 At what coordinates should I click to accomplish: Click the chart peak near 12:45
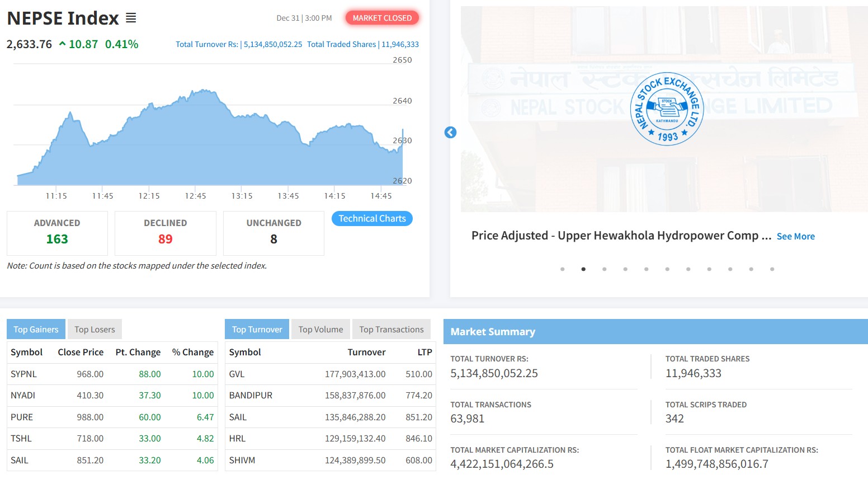tap(202, 90)
